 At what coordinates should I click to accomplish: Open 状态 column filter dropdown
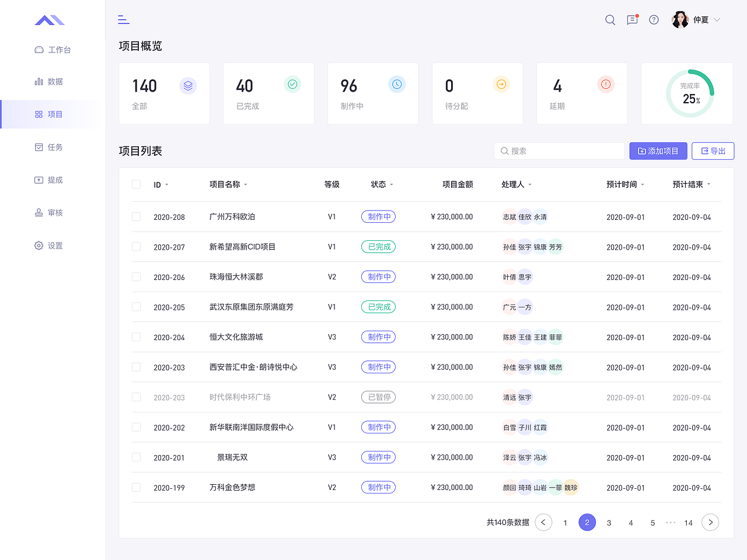(392, 184)
